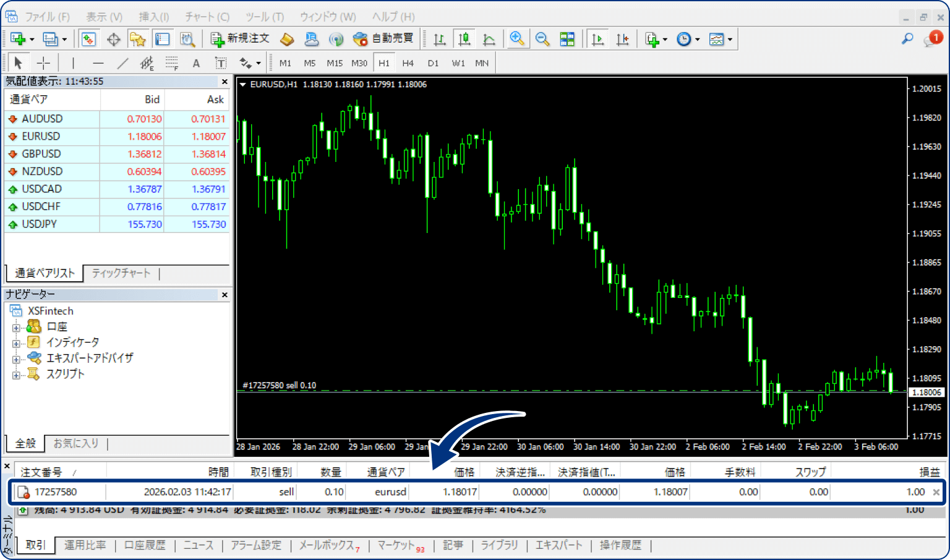Click the zoom out magnifier icon
This screenshot has height=560, width=950.
click(542, 40)
